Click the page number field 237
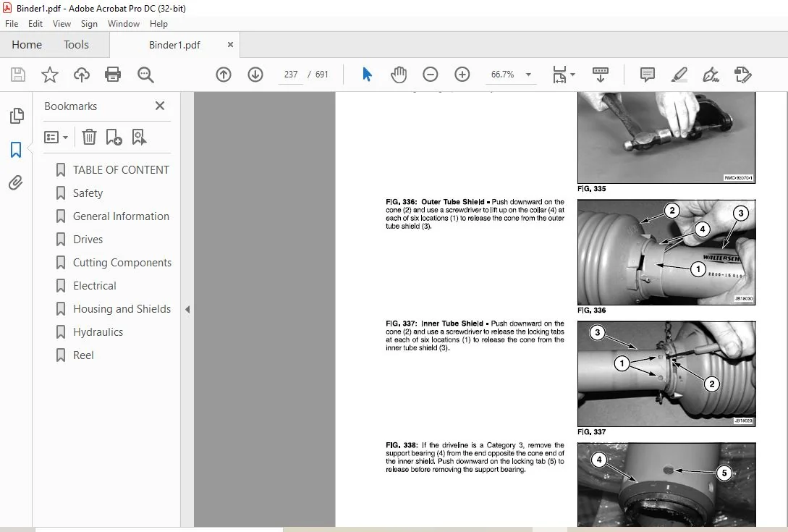 pos(290,75)
